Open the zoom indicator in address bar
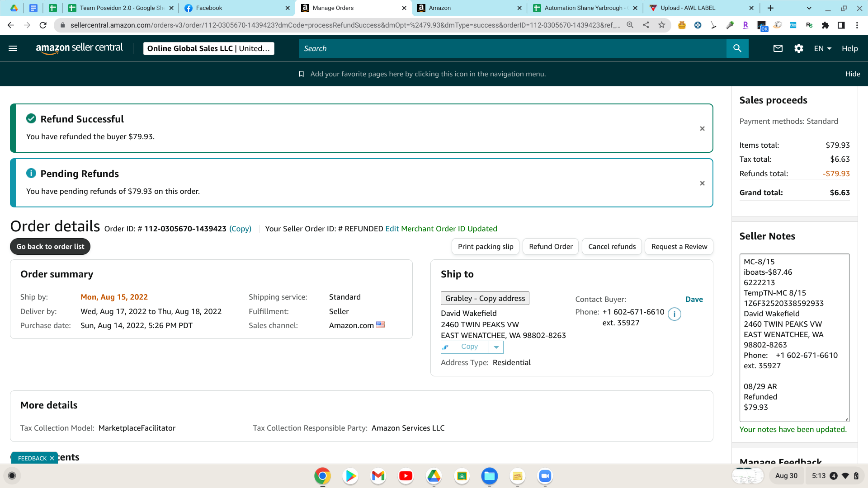The width and height of the screenshot is (868, 488). click(x=630, y=25)
